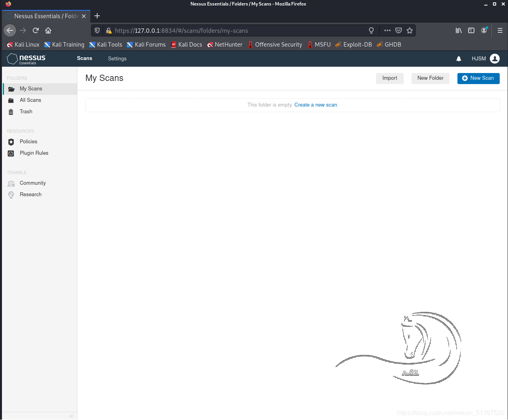Click the Research lightbulb icon

coord(11,195)
